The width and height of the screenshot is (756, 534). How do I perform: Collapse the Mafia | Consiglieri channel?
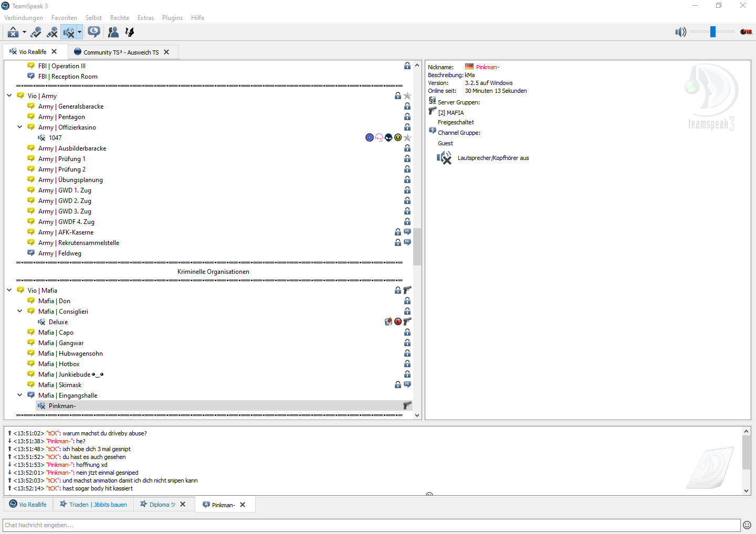click(20, 311)
